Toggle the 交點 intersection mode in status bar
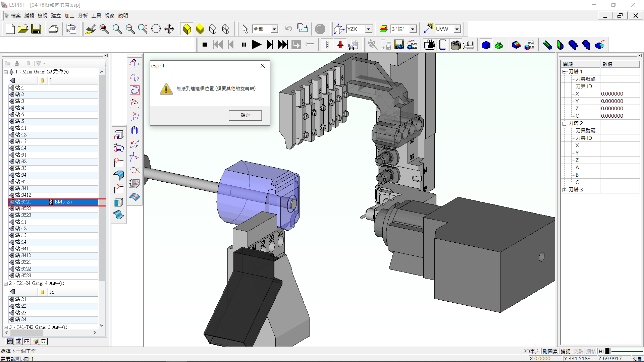 point(578,351)
